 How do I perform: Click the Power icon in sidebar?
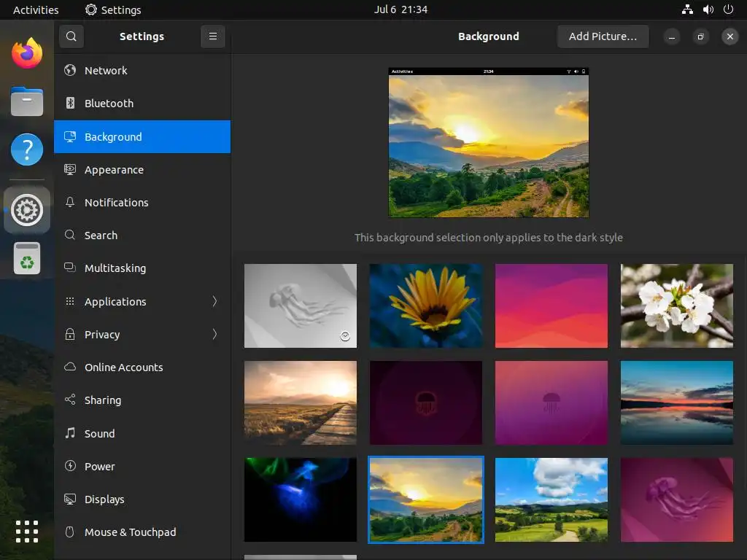click(x=70, y=466)
